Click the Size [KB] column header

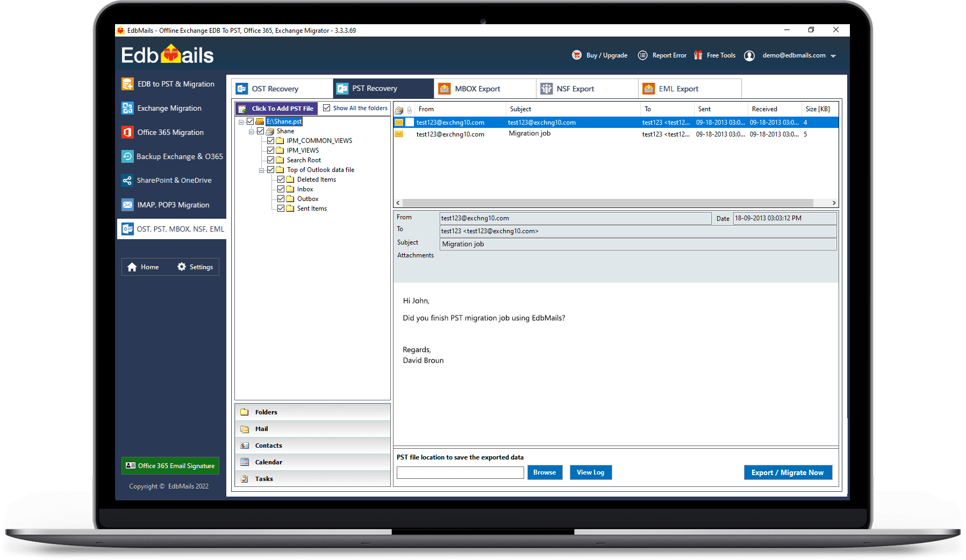[820, 109]
